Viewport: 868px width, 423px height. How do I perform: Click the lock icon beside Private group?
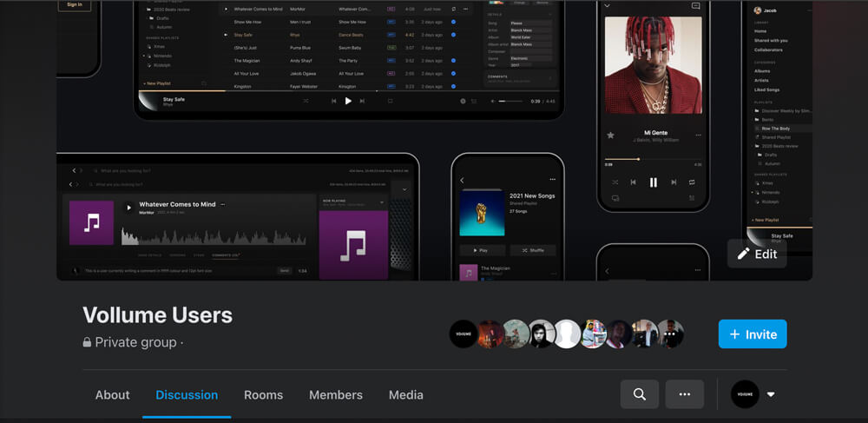(87, 342)
